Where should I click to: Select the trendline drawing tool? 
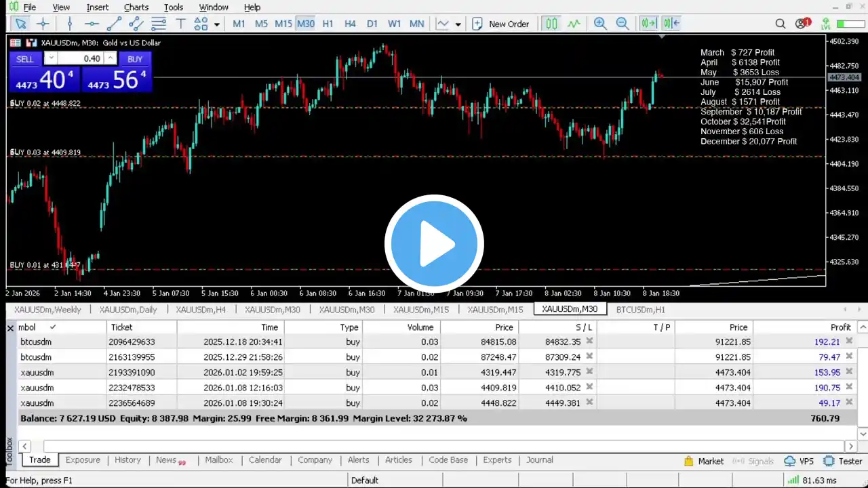114,24
